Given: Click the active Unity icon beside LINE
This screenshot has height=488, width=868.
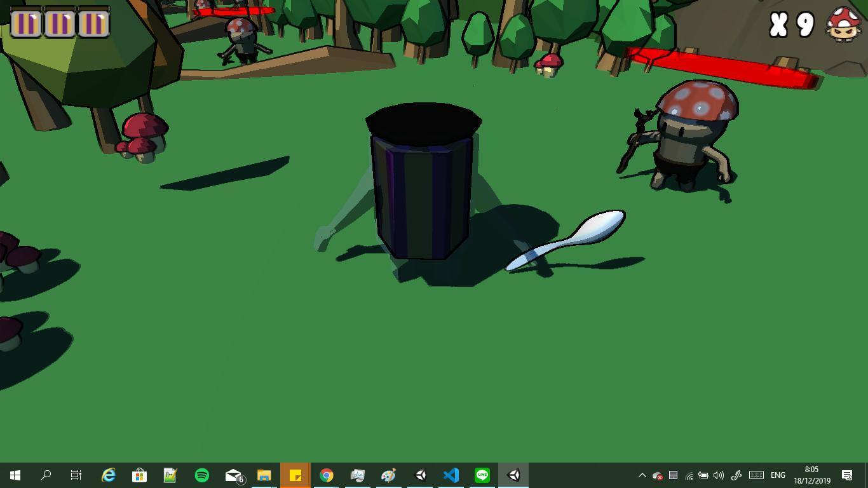Looking at the screenshot, I should tap(513, 475).
